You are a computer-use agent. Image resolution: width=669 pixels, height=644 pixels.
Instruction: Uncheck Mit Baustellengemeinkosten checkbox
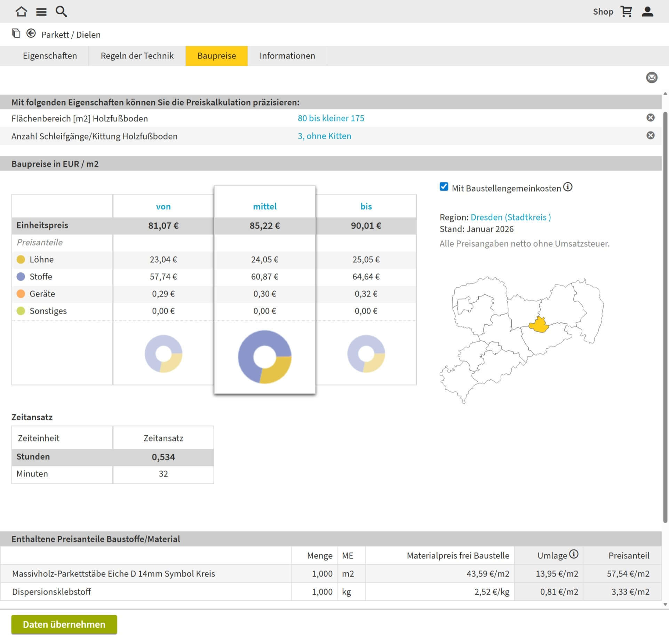[x=444, y=187]
